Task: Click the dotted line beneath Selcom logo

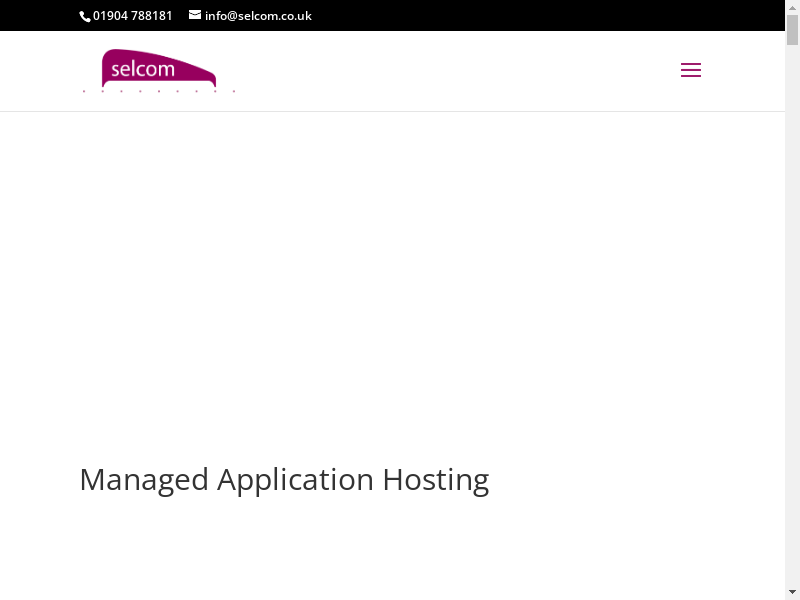Action: tap(159, 91)
